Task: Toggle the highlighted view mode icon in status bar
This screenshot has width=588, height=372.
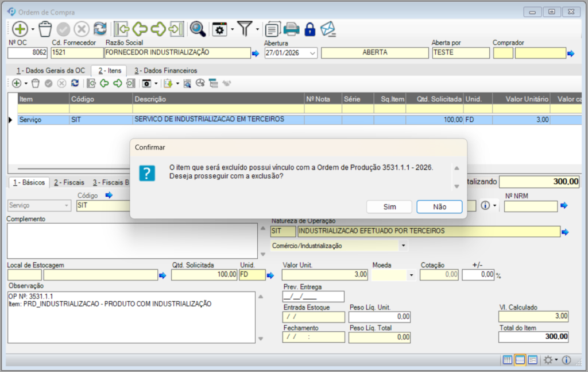Action: 520,360
